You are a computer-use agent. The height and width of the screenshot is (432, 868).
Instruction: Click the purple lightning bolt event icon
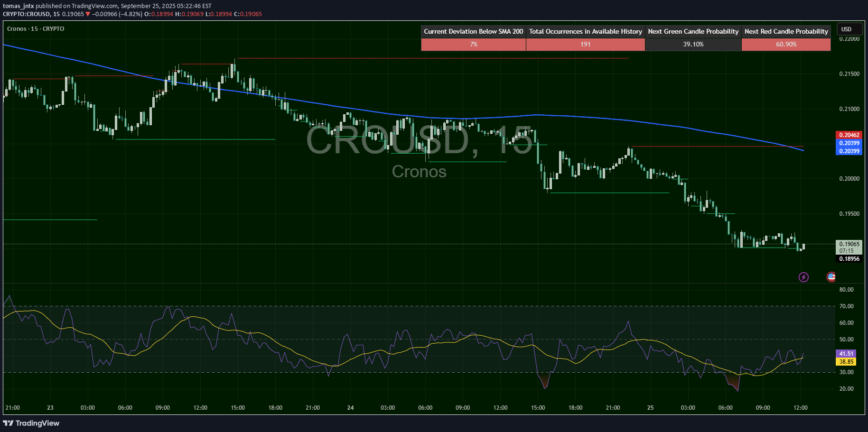[803, 277]
